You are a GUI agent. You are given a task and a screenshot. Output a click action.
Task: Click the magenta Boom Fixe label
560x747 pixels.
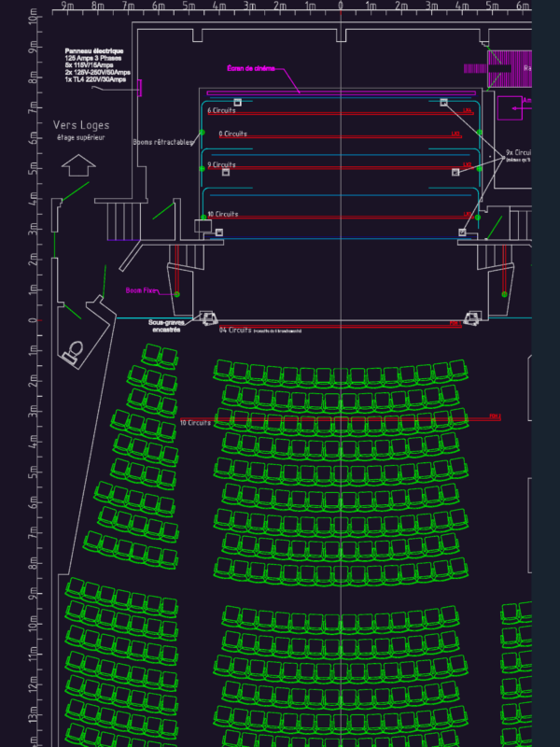(x=141, y=290)
